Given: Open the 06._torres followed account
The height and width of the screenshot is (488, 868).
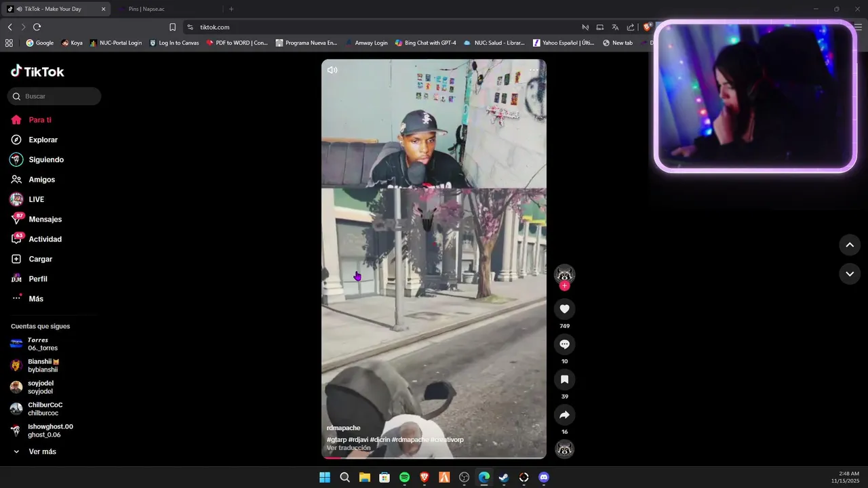Looking at the screenshot, I should (x=43, y=344).
